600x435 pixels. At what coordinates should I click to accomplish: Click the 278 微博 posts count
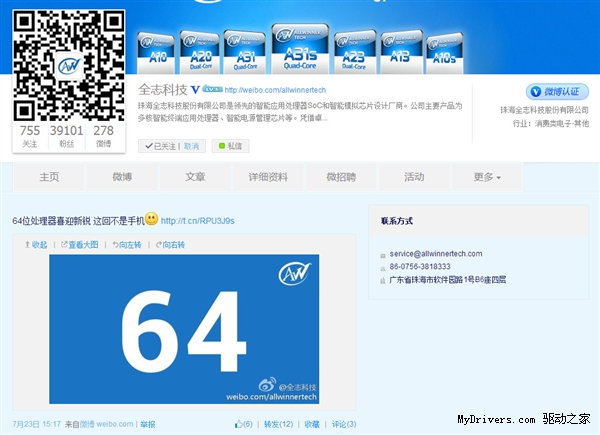(x=103, y=136)
